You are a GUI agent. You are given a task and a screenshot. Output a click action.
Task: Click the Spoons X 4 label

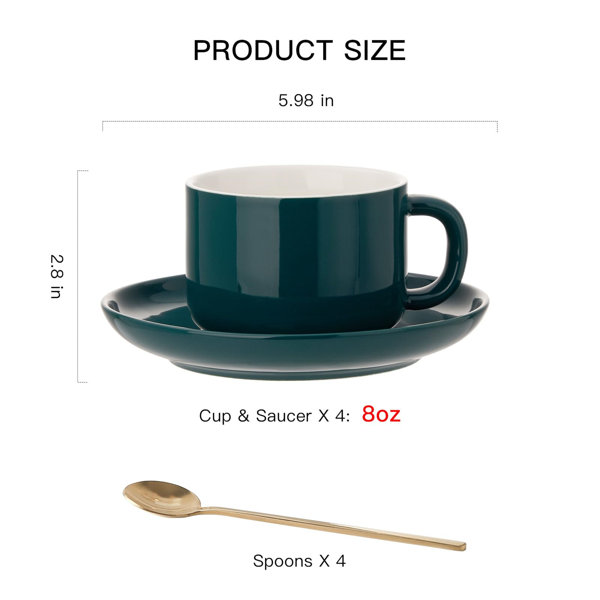299,561
